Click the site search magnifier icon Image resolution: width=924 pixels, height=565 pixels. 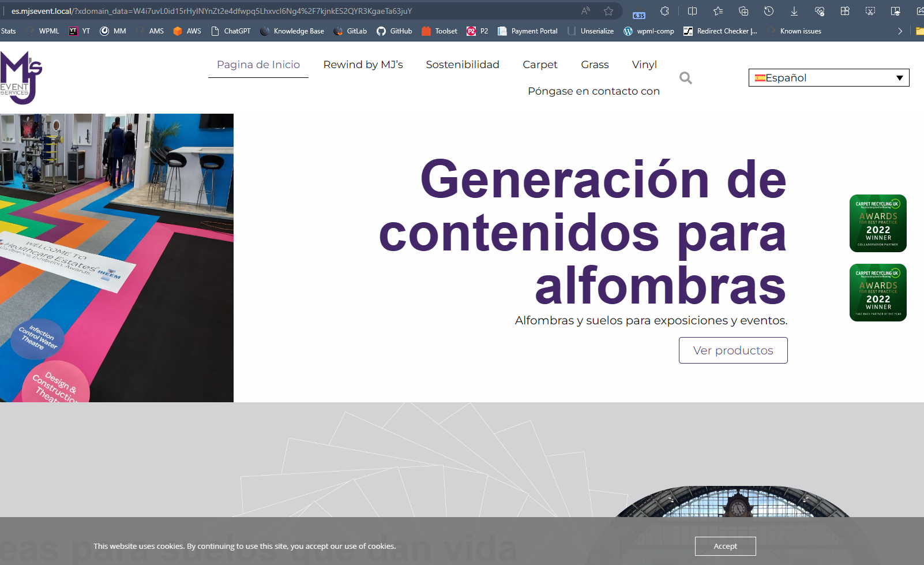point(686,77)
